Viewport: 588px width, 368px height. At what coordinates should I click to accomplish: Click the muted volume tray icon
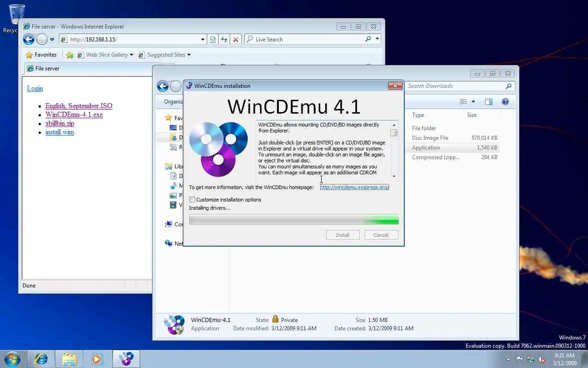[542, 359]
